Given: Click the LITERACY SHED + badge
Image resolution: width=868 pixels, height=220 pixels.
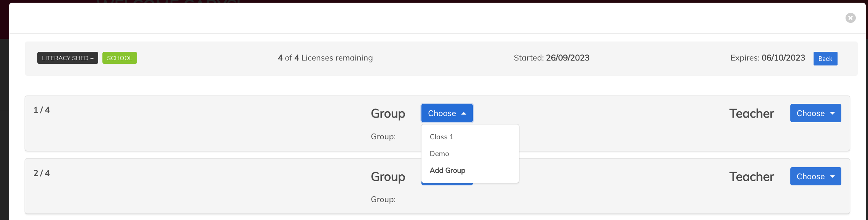Looking at the screenshot, I should click(x=68, y=58).
